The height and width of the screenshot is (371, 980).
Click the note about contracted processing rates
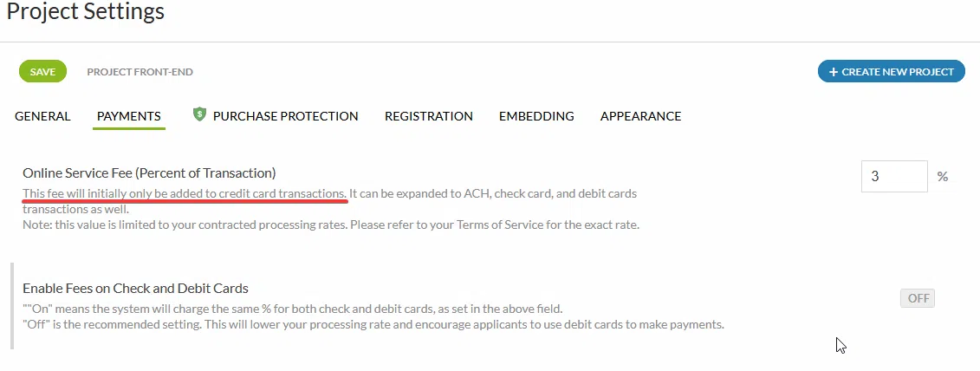coord(330,225)
